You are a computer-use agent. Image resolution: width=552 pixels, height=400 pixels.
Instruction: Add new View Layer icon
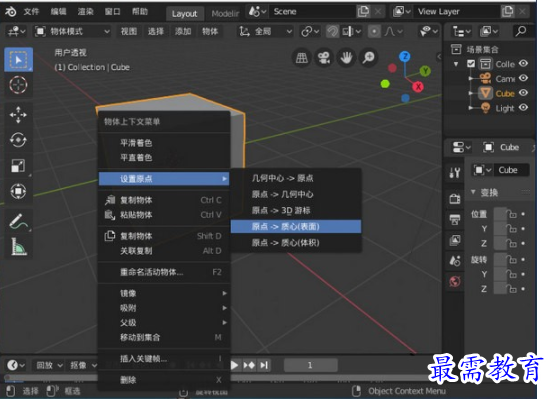[508, 12]
